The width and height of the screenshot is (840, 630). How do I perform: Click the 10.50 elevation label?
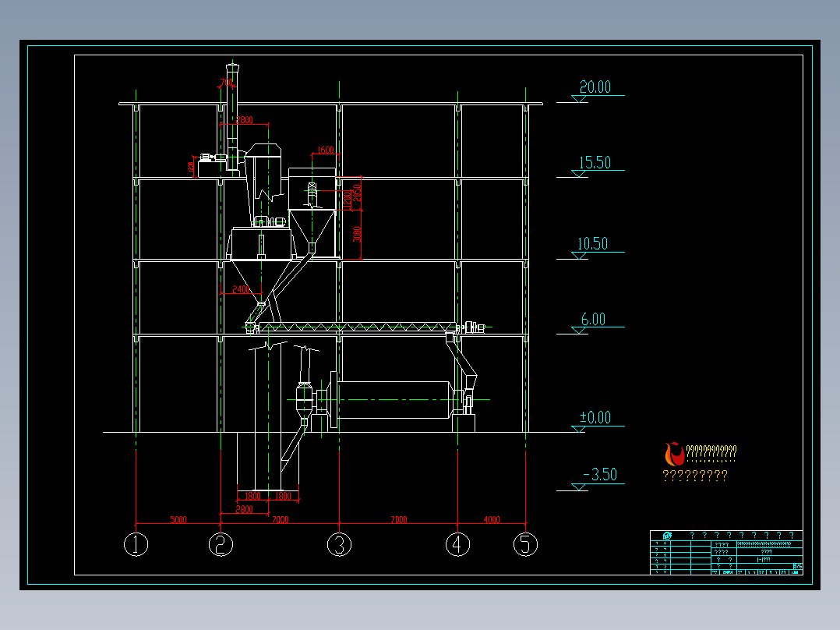592,244
